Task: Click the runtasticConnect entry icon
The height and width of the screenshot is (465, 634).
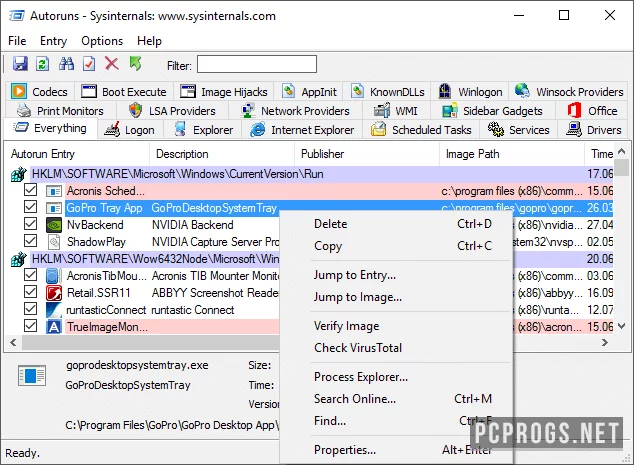Action: (x=54, y=310)
